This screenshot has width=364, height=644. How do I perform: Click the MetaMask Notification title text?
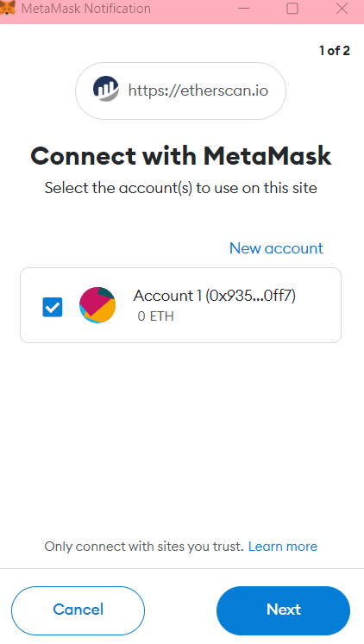(x=86, y=9)
